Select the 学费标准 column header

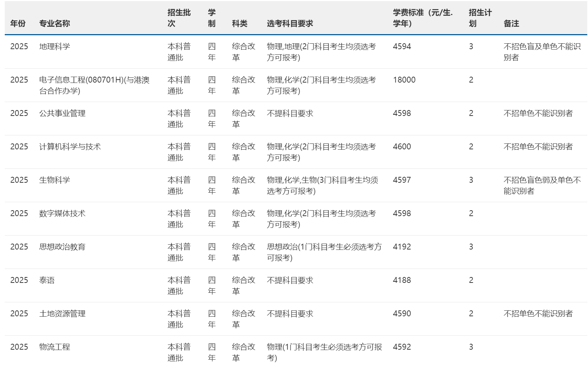423,18
